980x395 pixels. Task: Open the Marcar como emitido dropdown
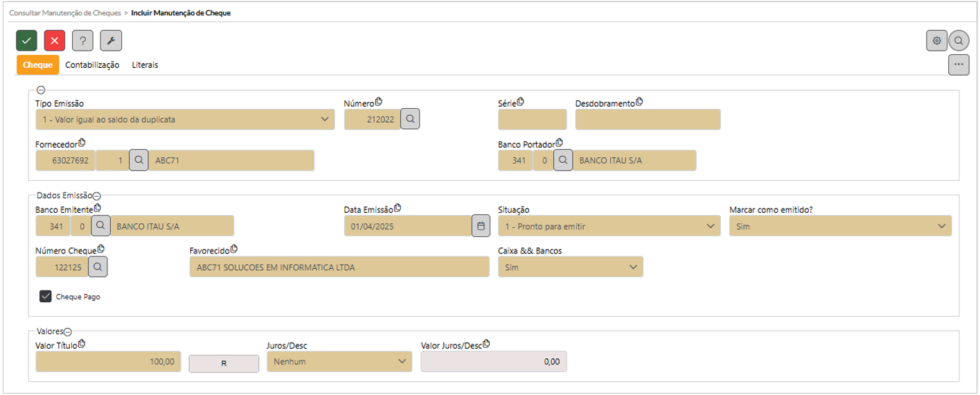click(839, 226)
